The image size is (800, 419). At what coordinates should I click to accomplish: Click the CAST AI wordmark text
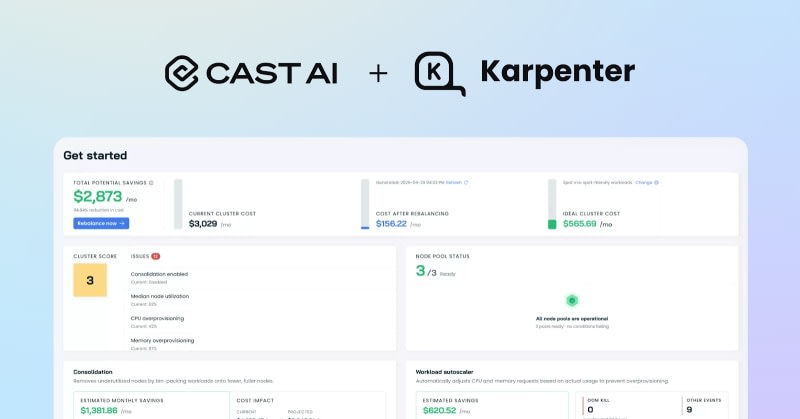[271, 73]
